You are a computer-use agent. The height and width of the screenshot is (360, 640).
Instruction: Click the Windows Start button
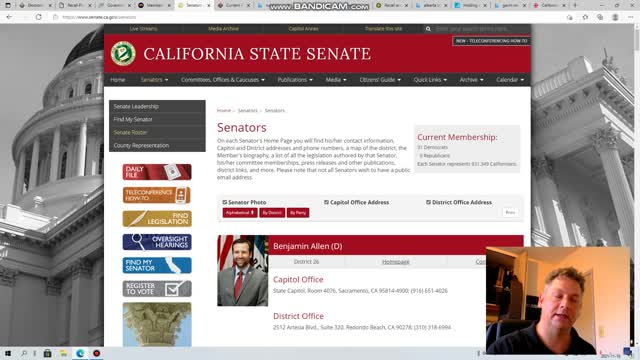[8, 353]
